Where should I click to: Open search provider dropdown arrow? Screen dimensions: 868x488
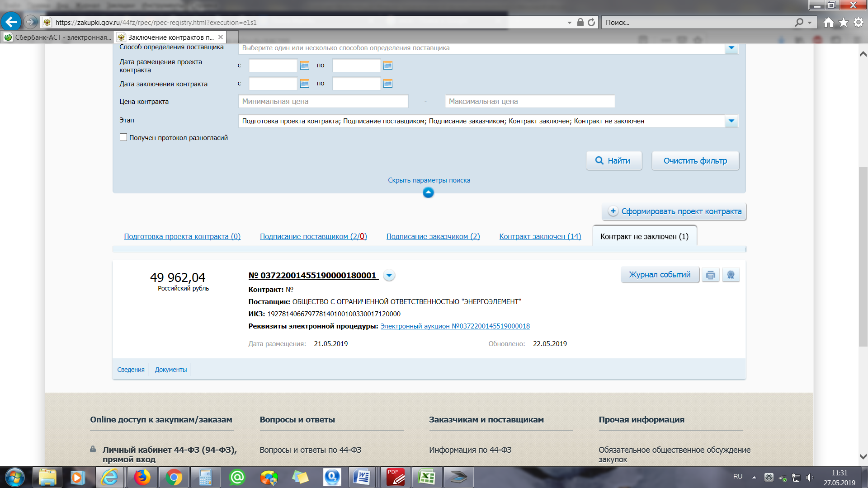coord(809,22)
